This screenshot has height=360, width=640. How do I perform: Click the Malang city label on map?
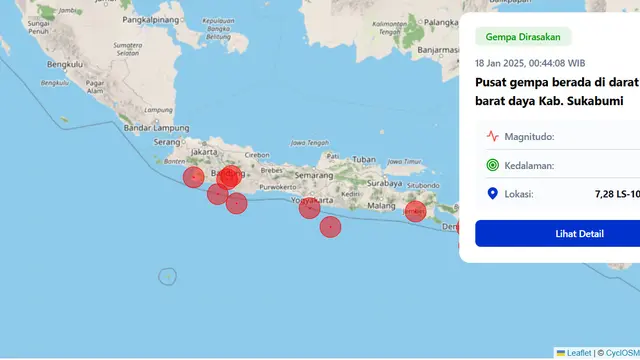pos(381,206)
